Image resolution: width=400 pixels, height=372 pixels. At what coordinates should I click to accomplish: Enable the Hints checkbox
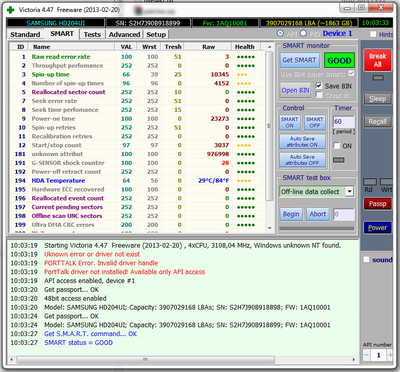click(x=373, y=34)
